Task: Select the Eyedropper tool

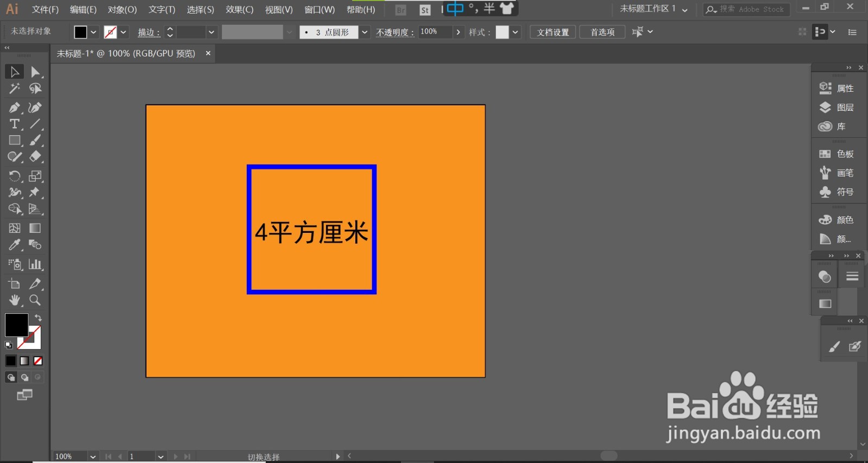Action: (x=15, y=245)
